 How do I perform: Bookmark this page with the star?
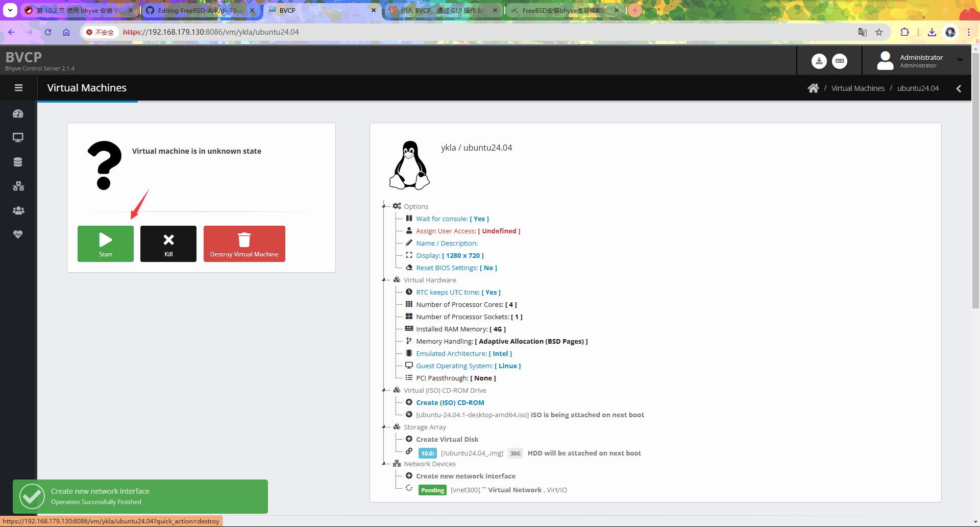[879, 32]
